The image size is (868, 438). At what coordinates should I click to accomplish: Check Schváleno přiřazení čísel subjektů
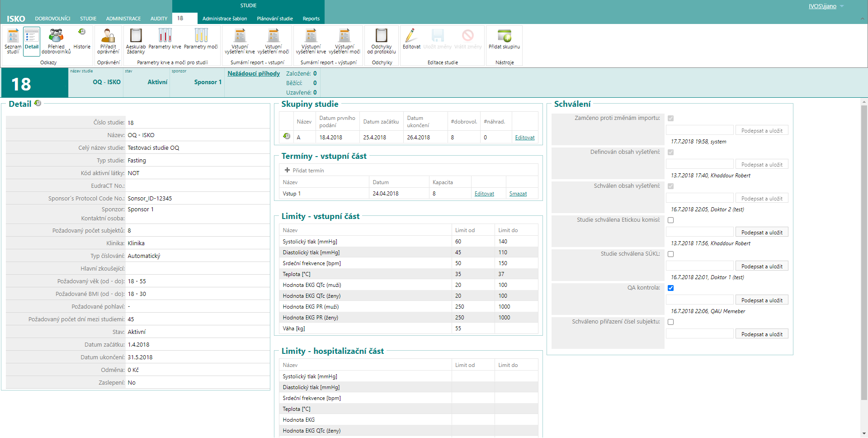point(671,322)
